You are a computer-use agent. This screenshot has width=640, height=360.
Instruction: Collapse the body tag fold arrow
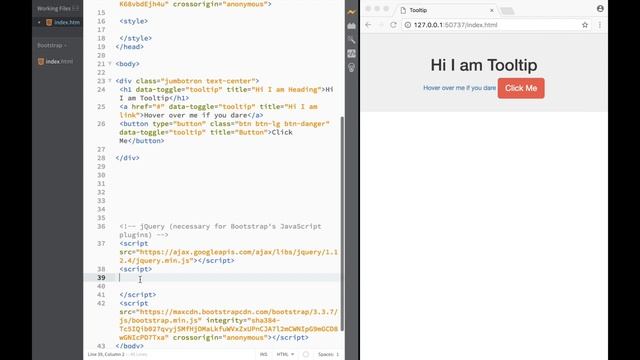tap(110, 64)
